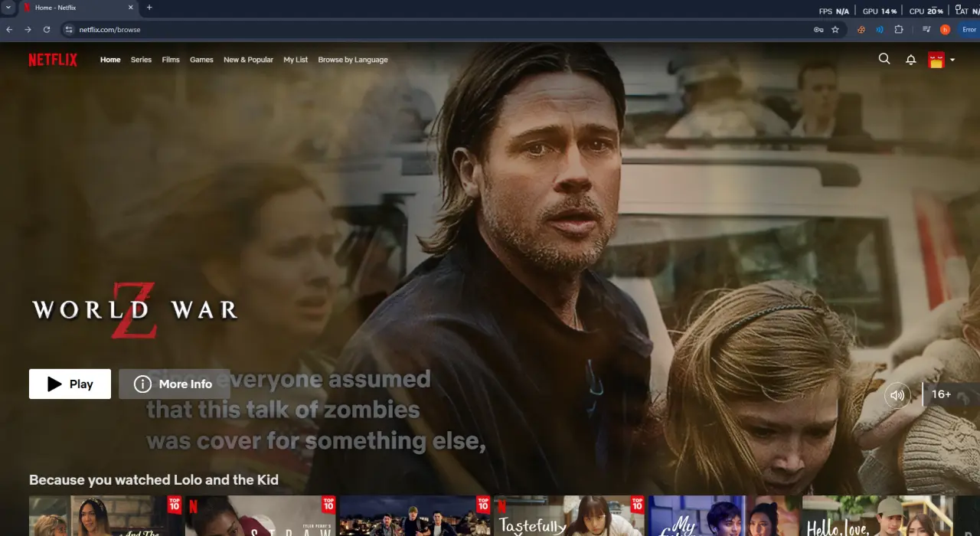Click the CPU 20% overlay reading
The width and height of the screenshot is (980, 536).
(x=926, y=11)
